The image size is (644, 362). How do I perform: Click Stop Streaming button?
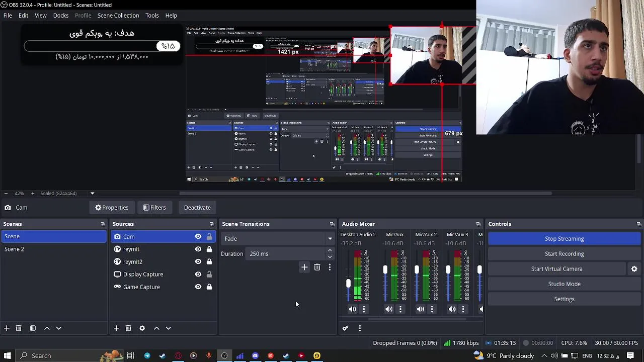pos(565,239)
